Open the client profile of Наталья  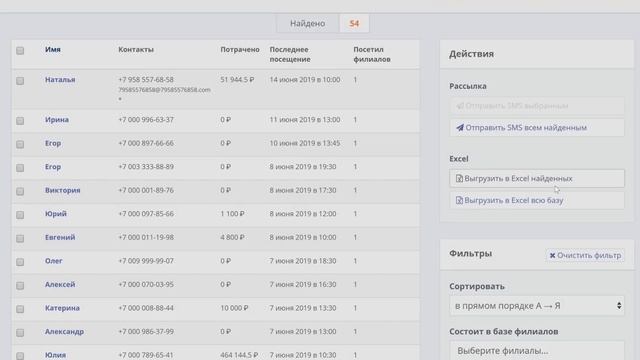60,80
